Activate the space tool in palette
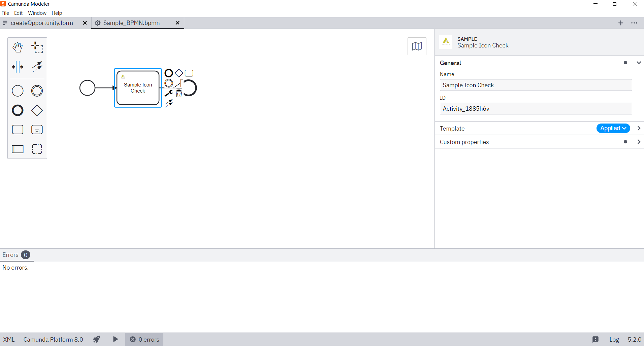 tap(18, 67)
